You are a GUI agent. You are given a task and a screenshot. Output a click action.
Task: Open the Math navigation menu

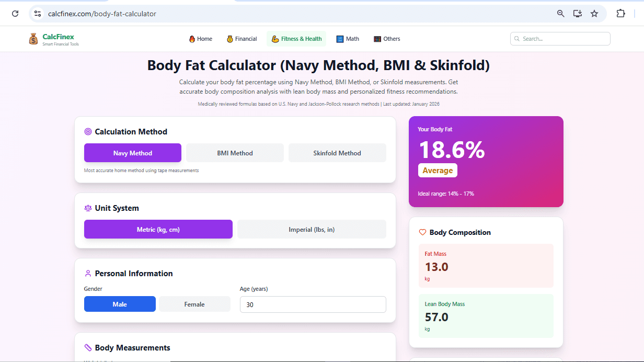click(x=348, y=39)
